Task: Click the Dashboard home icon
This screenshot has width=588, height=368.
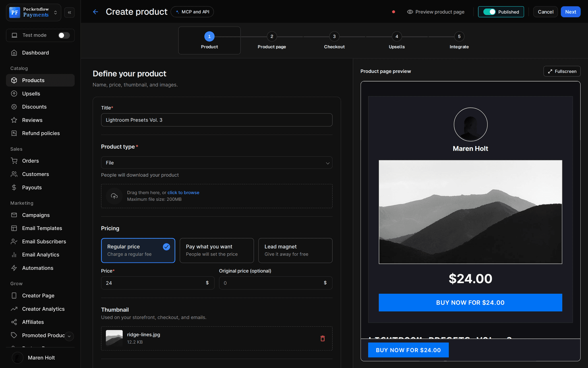Action: point(14,53)
